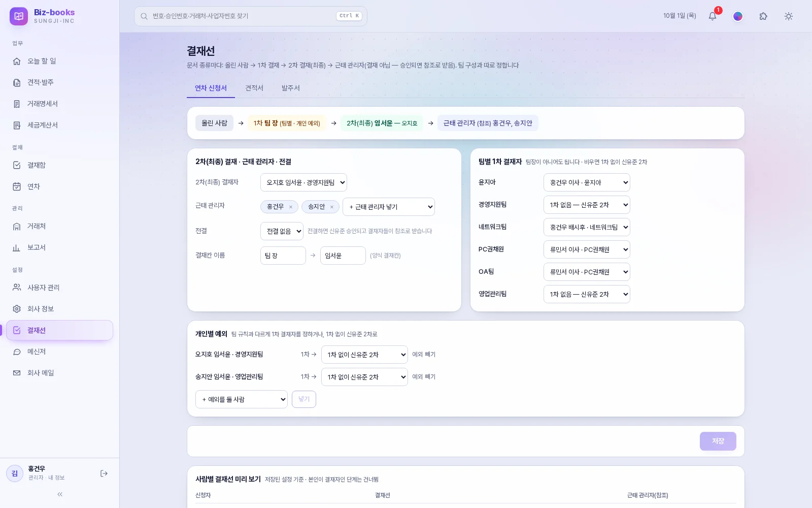The width and height of the screenshot is (812, 508).
Task: Collapse the sidebar with the double-chevron
Action: [x=60, y=494]
